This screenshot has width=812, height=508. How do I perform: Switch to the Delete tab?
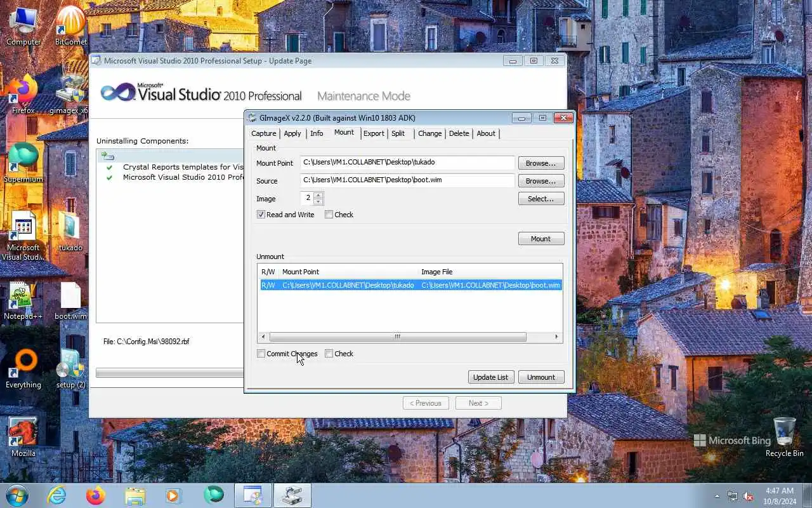(459, 133)
